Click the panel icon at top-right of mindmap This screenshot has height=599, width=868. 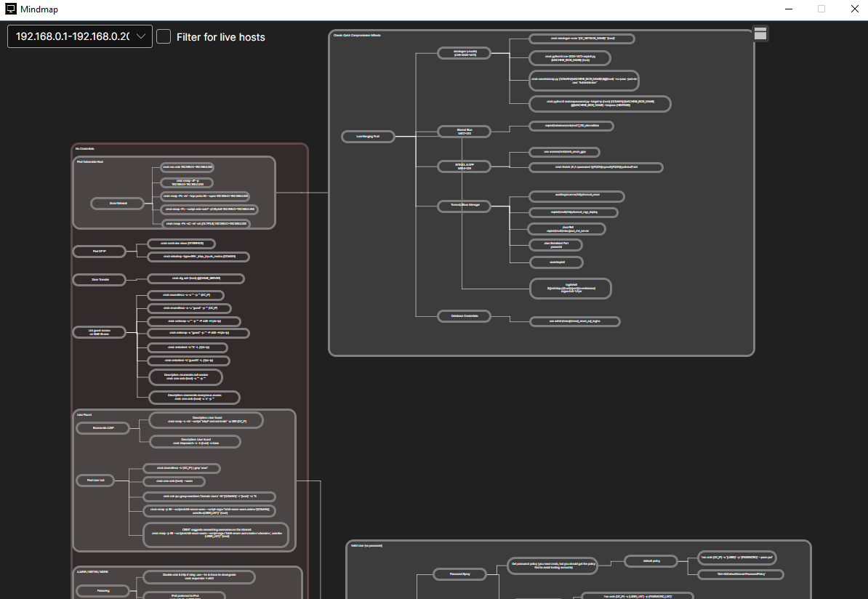(760, 33)
